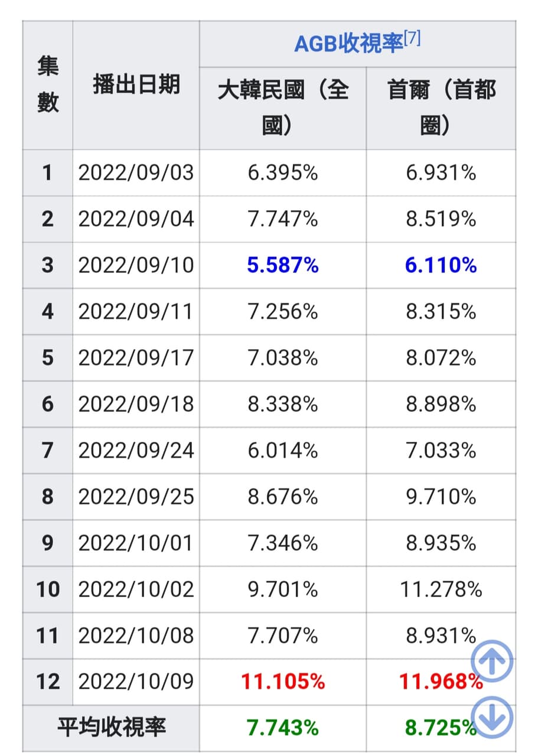Click episode number 10 cell
This screenshot has height=756, width=538.
click(48, 589)
